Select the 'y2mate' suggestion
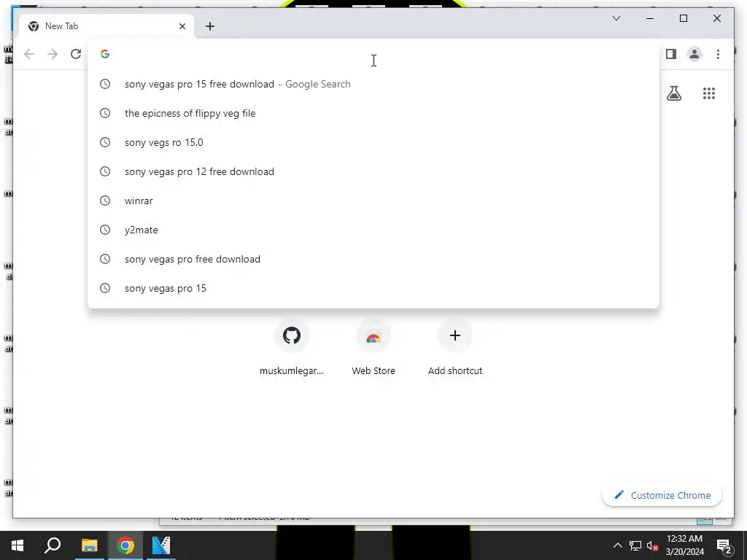This screenshot has height=560, width=747. [x=373, y=230]
